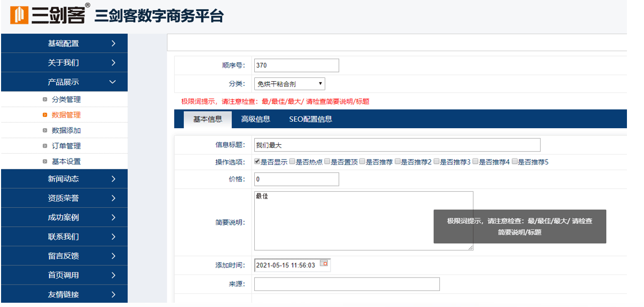Open the SEO配置信息 tab
The width and height of the screenshot is (644, 307).
click(x=310, y=119)
